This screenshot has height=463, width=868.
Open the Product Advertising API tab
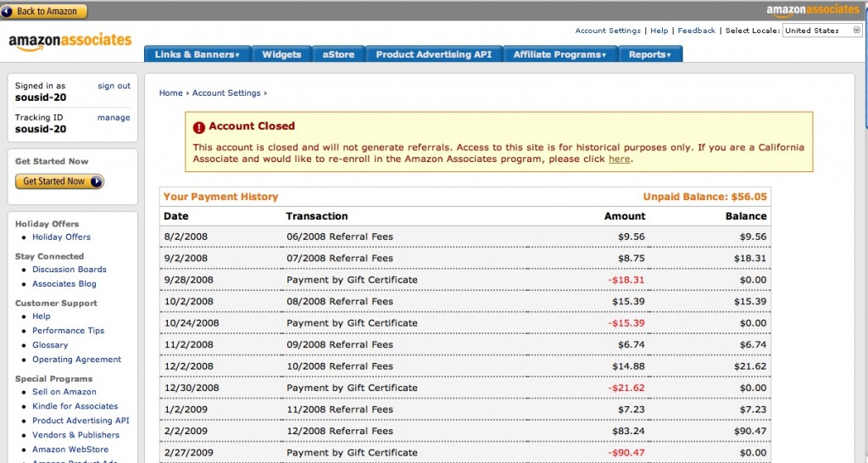(433, 54)
